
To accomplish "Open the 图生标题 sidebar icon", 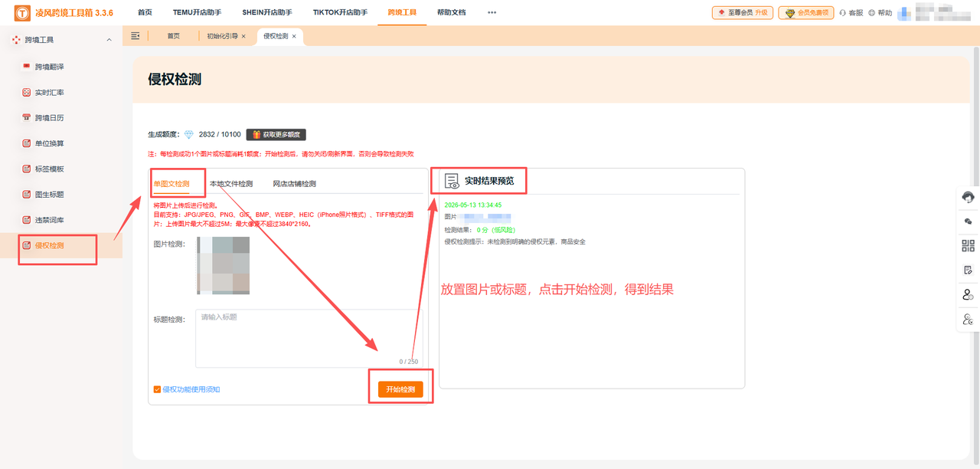I will point(26,194).
